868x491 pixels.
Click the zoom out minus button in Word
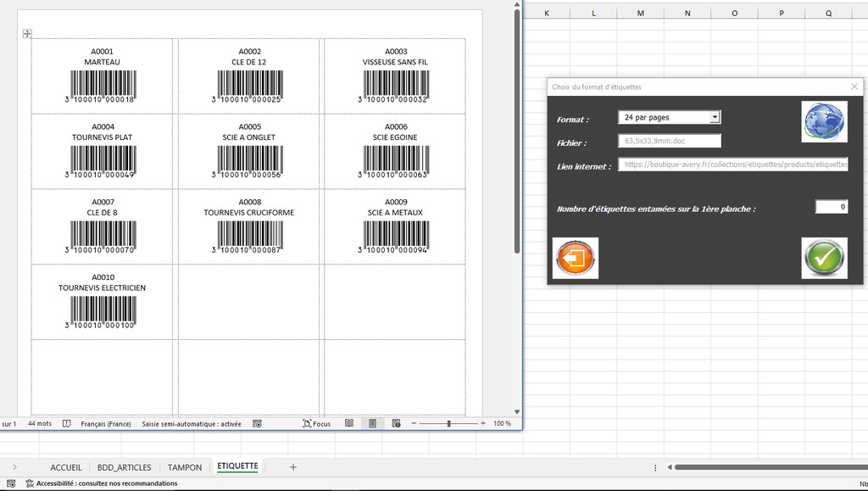click(414, 423)
